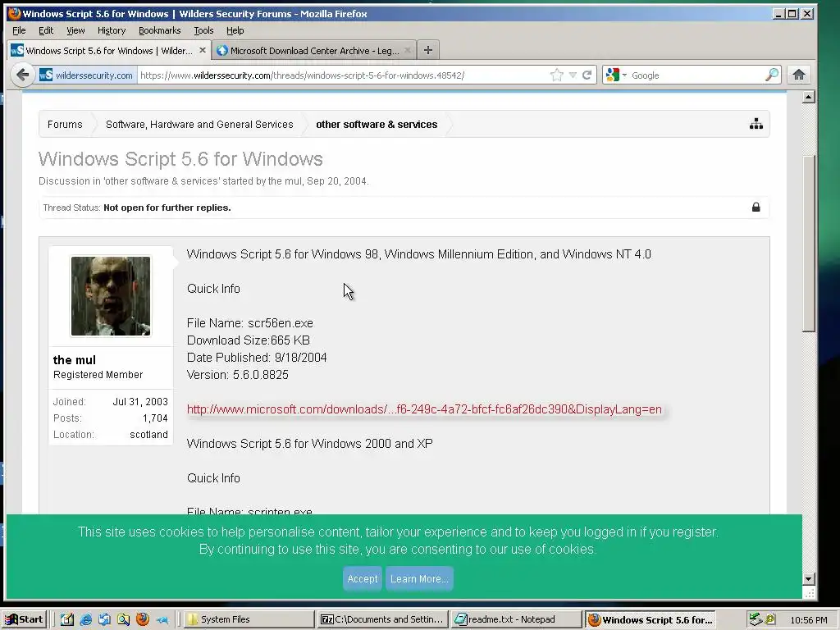Screen dimensions: 840x630
Task: Click 'File Name: scr56en.exe' text
Action: (x=249, y=323)
